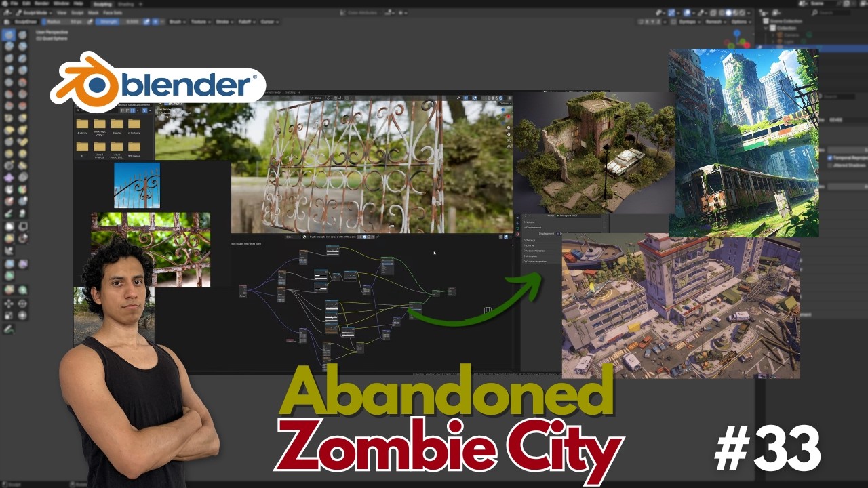Click the zoom magnifier icon in gate viewport
Image resolution: width=868 pixels, height=488 pixels.
[509, 127]
